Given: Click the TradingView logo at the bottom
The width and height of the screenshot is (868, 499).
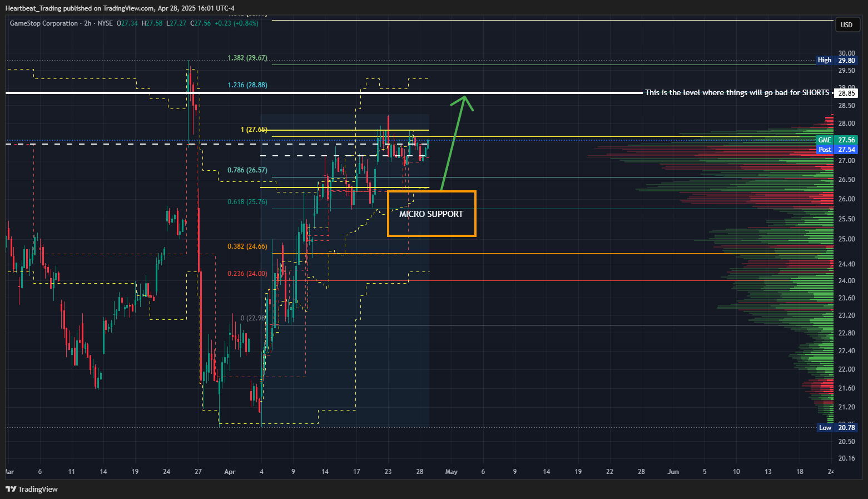Looking at the screenshot, I should (x=32, y=489).
